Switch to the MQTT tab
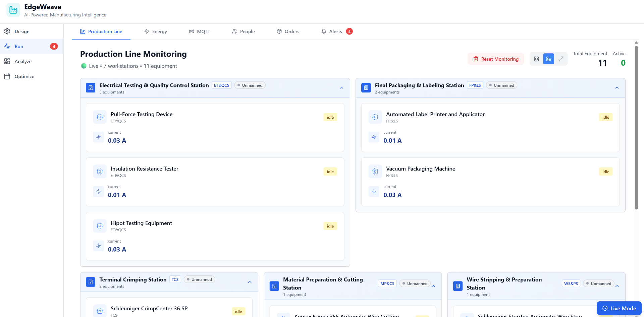Viewport: 644px width, 317px height. point(199,31)
